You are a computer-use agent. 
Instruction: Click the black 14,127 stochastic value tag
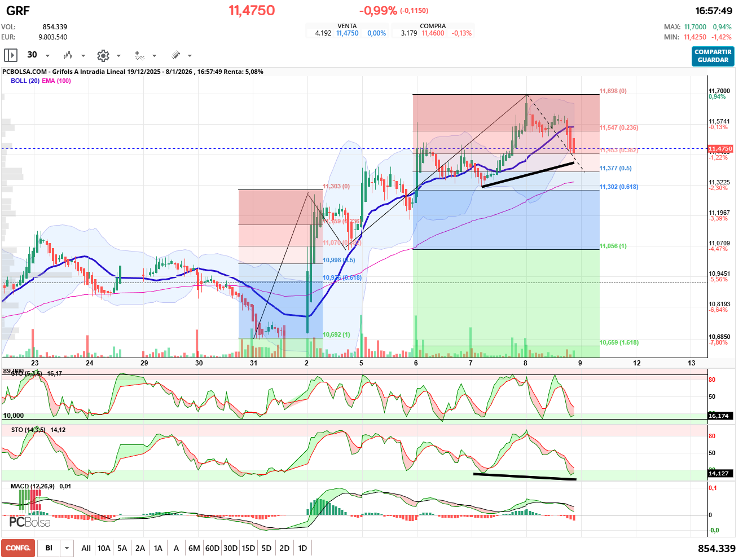point(720,473)
